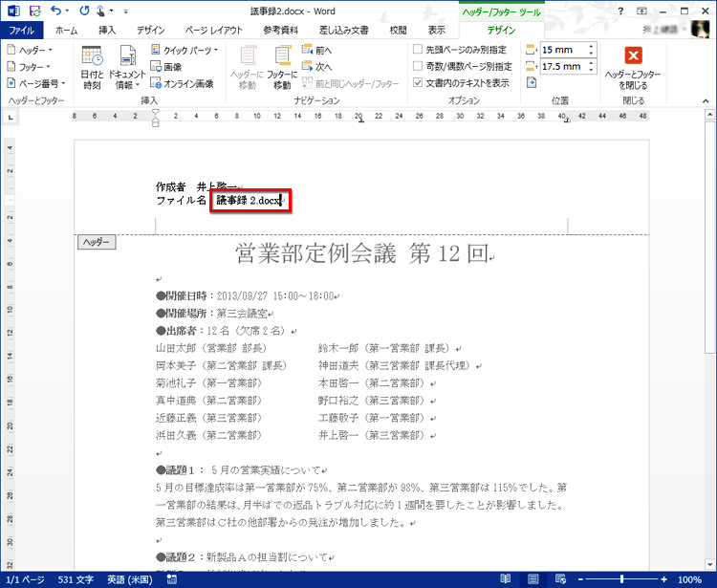Click footer-from-bottom 17.5 mm field

tap(563, 66)
